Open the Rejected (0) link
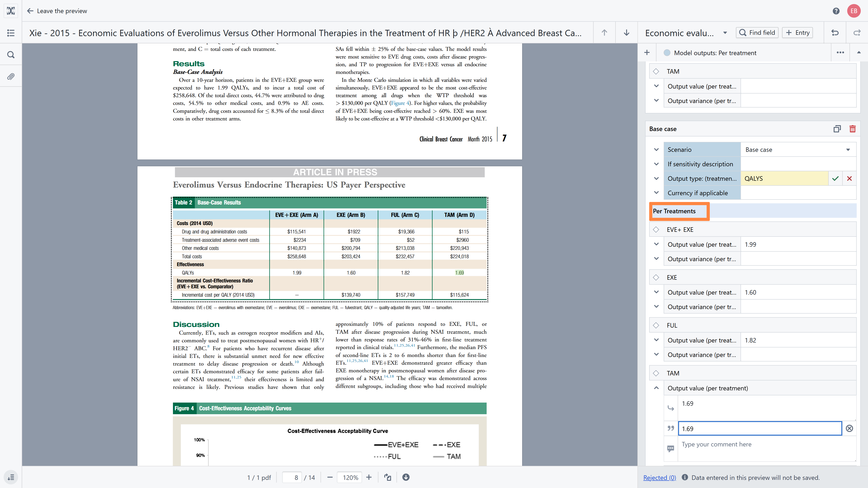The width and height of the screenshot is (868, 488). coord(659,477)
